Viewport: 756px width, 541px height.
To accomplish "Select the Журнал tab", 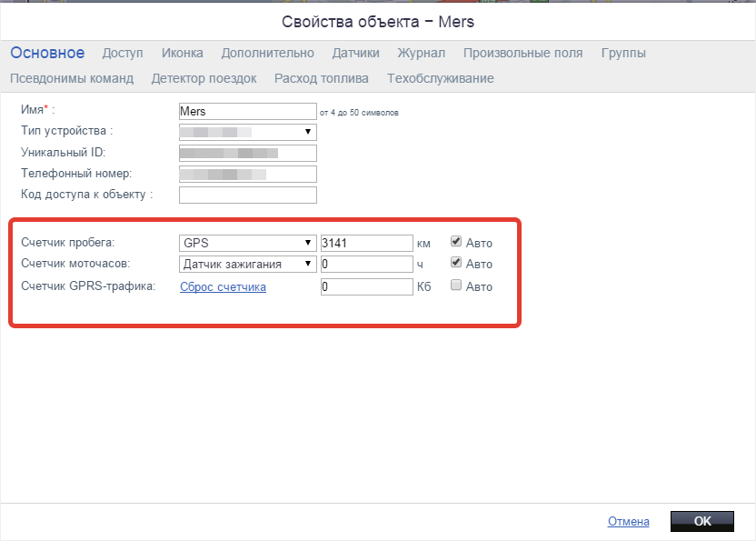I will 422,53.
